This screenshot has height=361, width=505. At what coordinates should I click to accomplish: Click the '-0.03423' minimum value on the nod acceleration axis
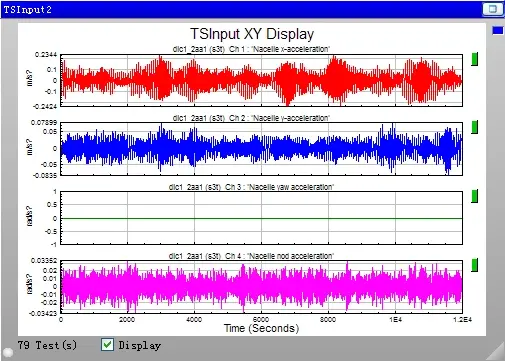point(43,313)
